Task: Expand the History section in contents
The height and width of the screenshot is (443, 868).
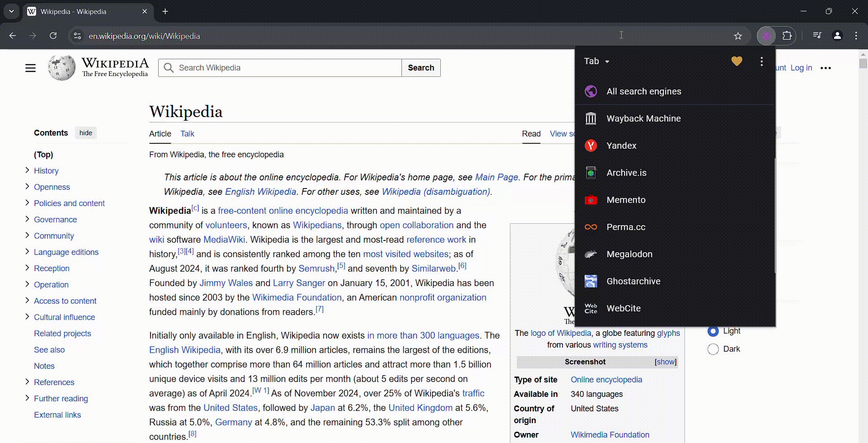Action: coord(27,170)
